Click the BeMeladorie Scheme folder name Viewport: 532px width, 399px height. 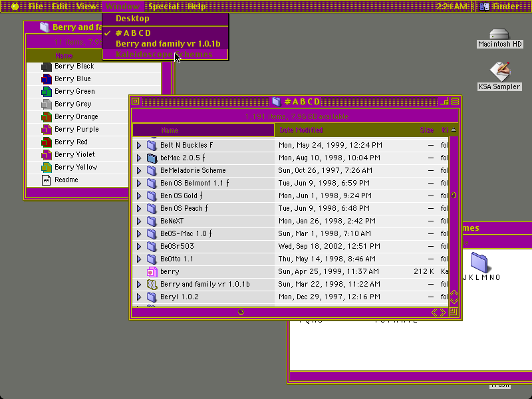(x=193, y=171)
